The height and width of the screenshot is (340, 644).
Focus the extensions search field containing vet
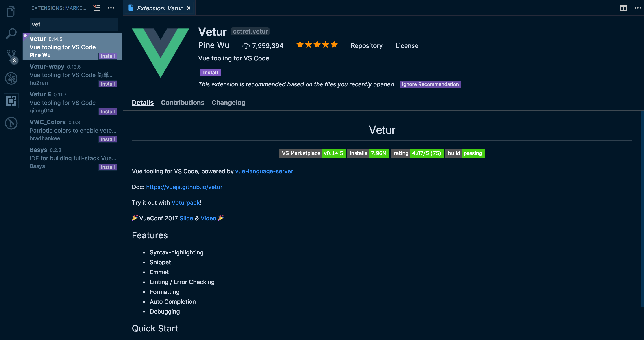(x=74, y=24)
